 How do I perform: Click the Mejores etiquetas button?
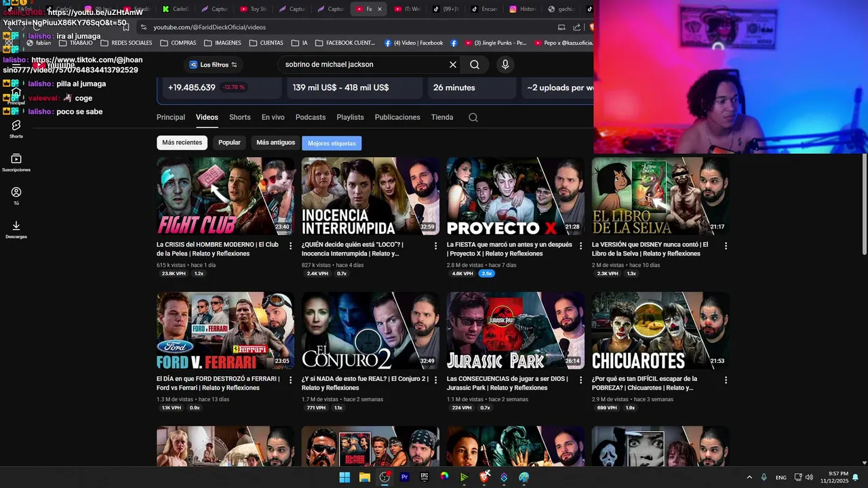(x=332, y=143)
